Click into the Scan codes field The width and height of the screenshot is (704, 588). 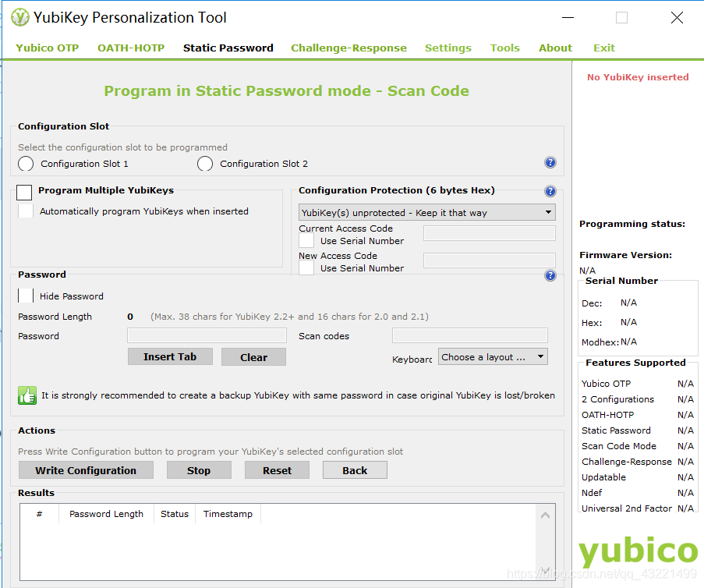point(469,335)
